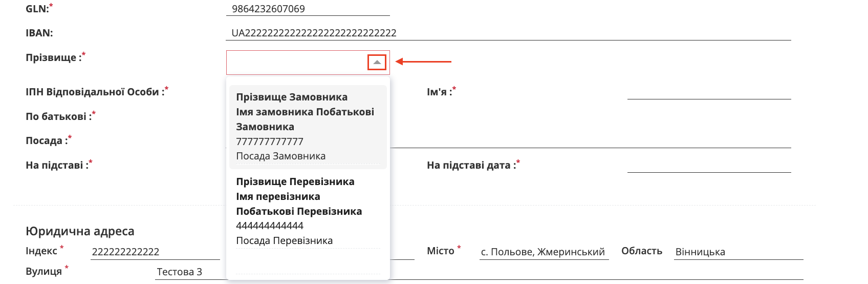Click the Посада field label
Viewport: 868px width, 284px height.
tap(44, 141)
